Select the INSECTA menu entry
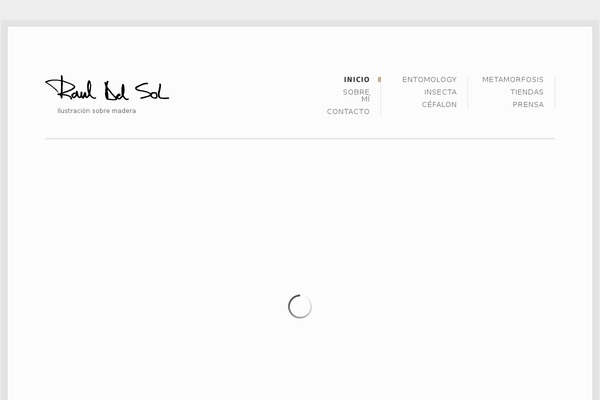 click(x=440, y=92)
